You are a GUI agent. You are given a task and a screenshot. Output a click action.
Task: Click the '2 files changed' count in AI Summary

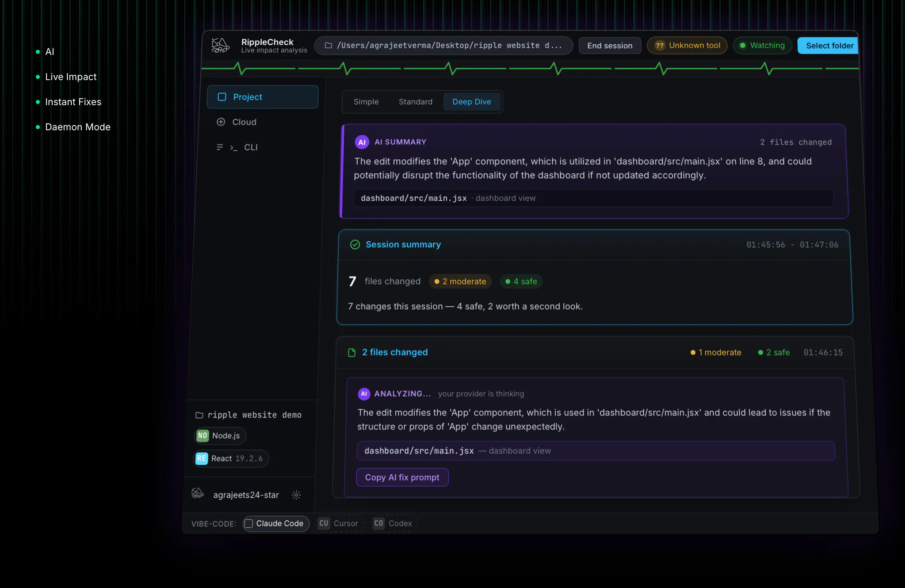point(796,142)
